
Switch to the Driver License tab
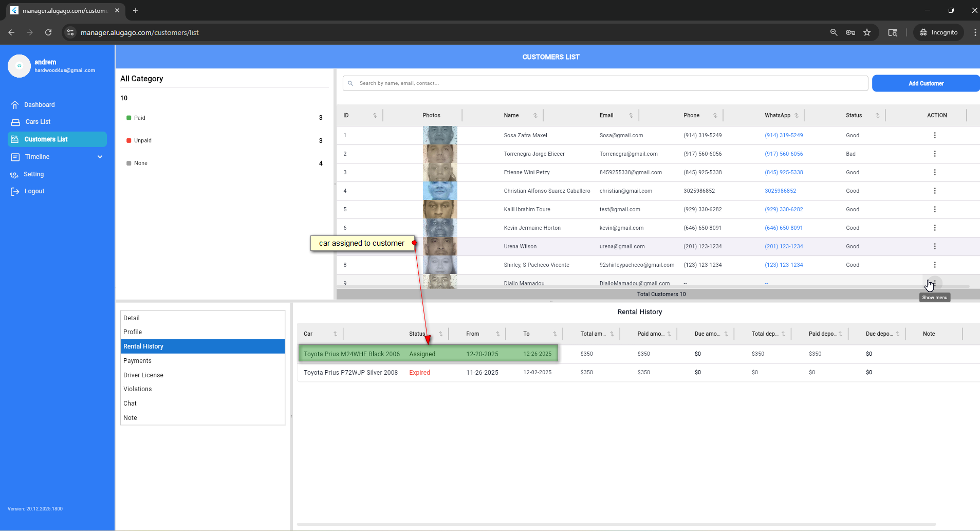pos(143,375)
